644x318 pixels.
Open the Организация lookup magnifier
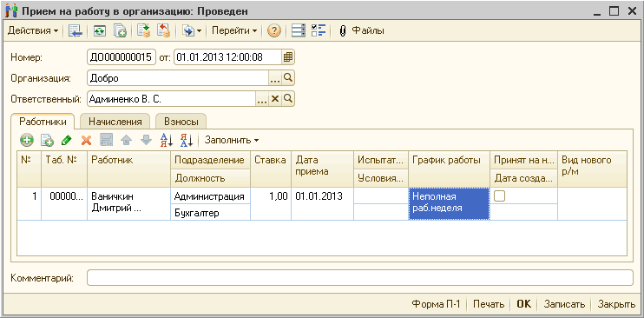click(x=288, y=77)
